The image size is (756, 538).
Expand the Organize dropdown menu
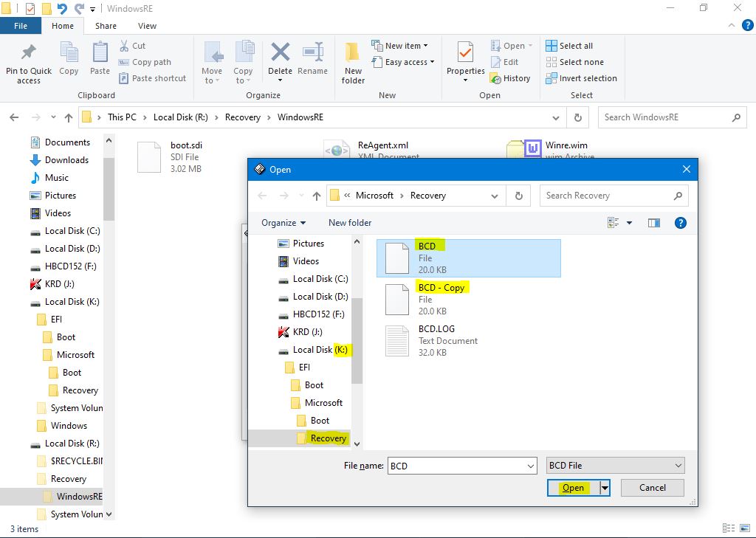(283, 223)
